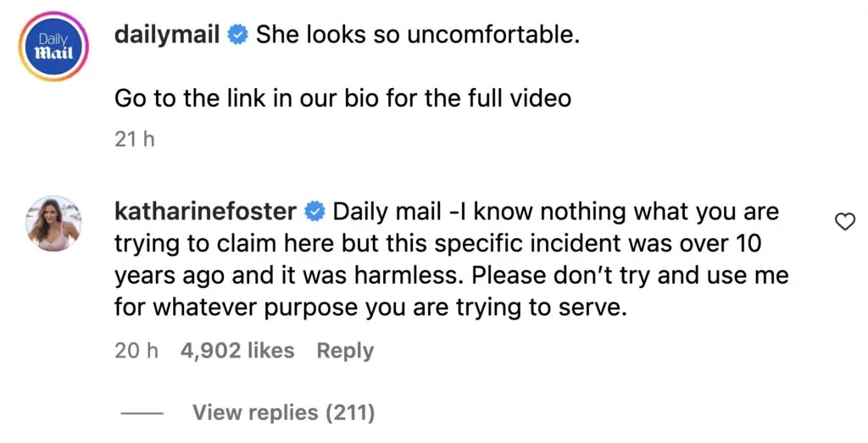Reply to katharinefoster's comment
The width and height of the screenshot is (868, 443).
click(x=345, y=350)
